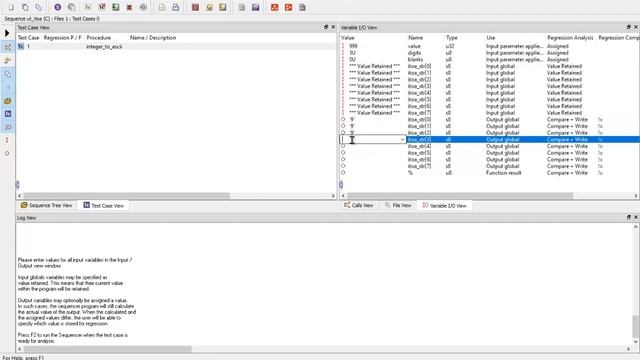
Task: Click the green square toolbar icon
Action: [x=116, y=7]
